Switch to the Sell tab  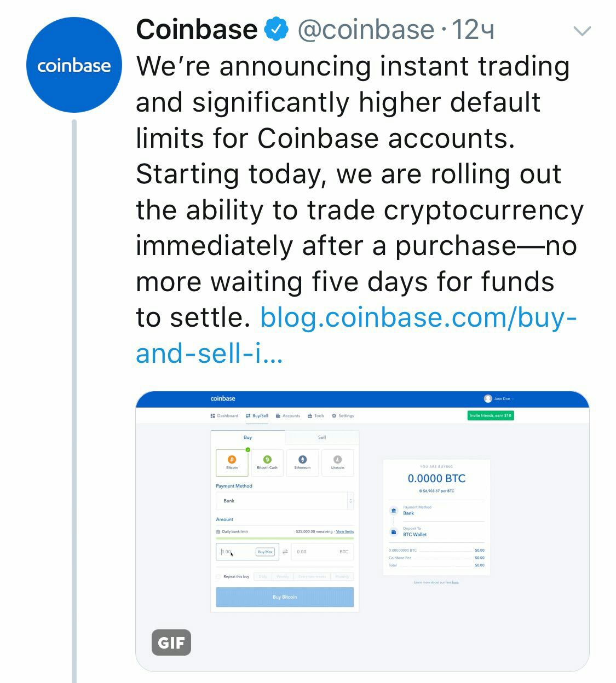(322, 437)
